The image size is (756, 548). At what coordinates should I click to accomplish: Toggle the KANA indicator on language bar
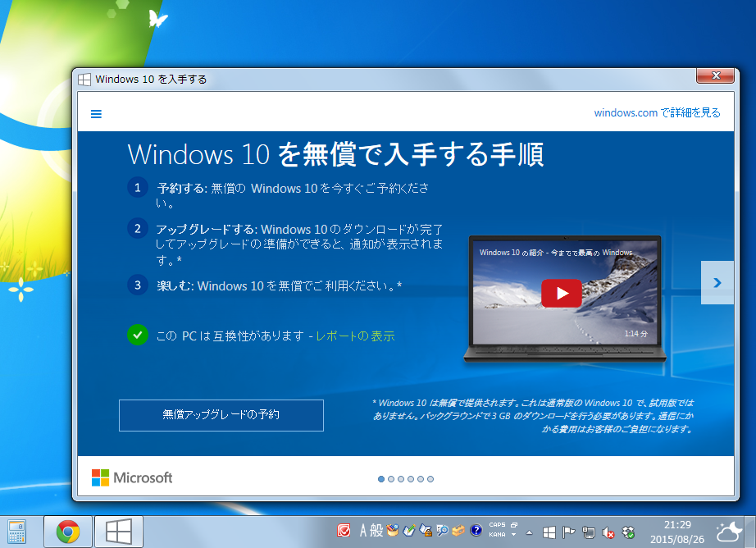(x=497, y=535)
